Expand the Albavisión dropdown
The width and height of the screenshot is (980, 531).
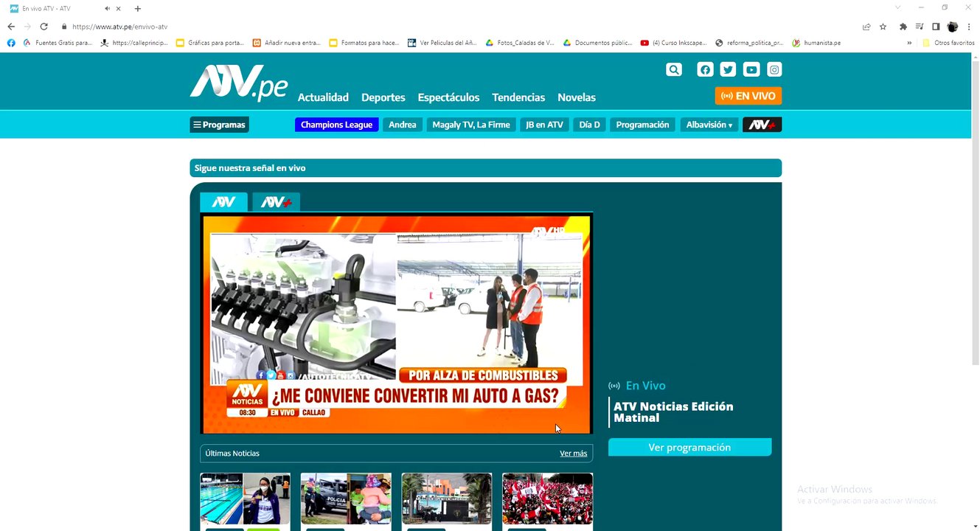click(709, 125)
